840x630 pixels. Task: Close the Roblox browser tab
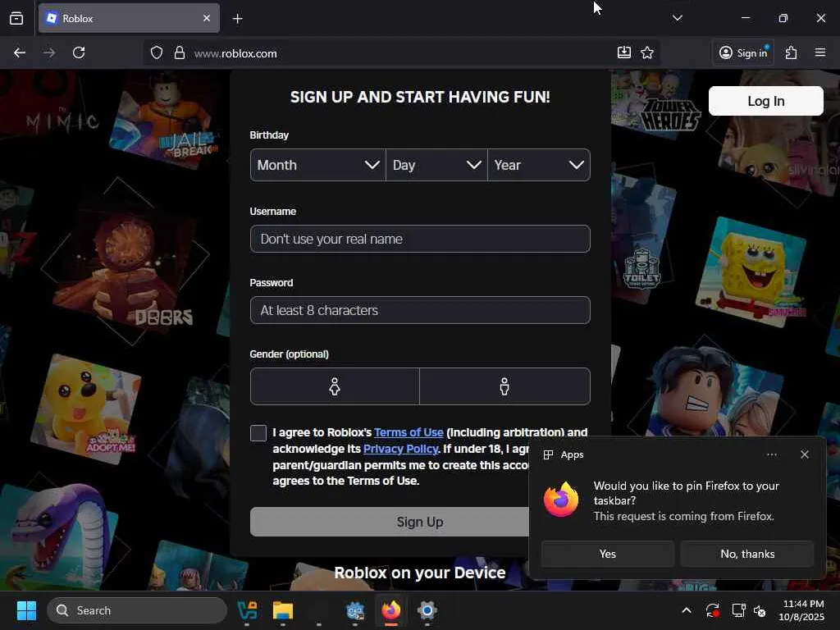coord(207,18)
